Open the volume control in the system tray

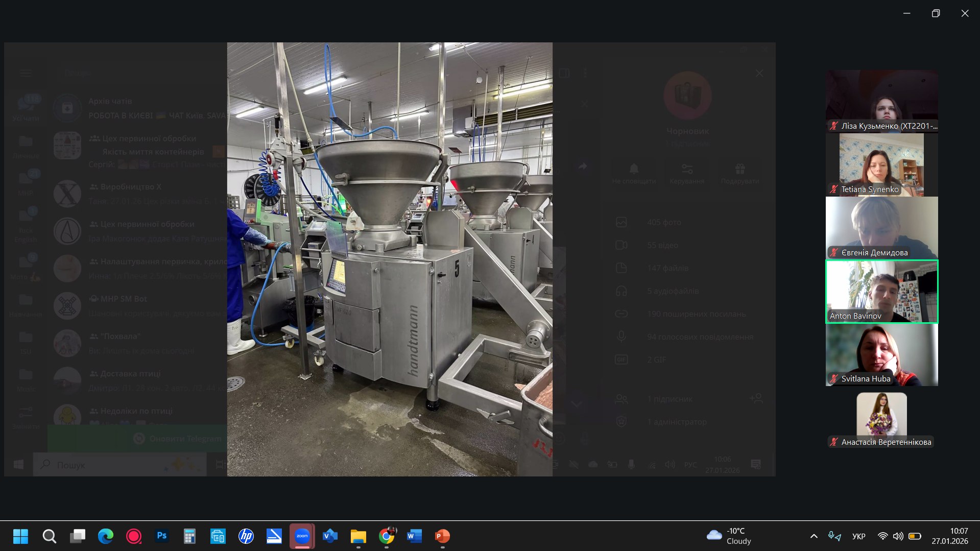tap(898, 536)
